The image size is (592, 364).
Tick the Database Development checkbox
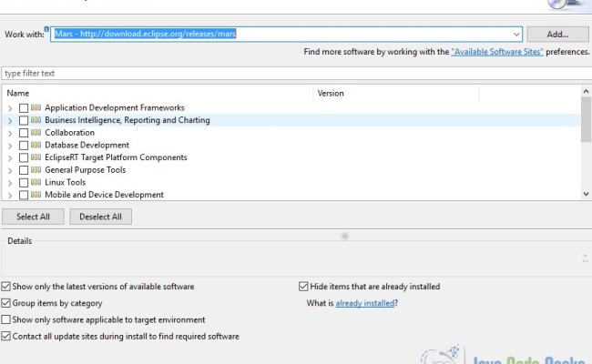click(24, 146)
